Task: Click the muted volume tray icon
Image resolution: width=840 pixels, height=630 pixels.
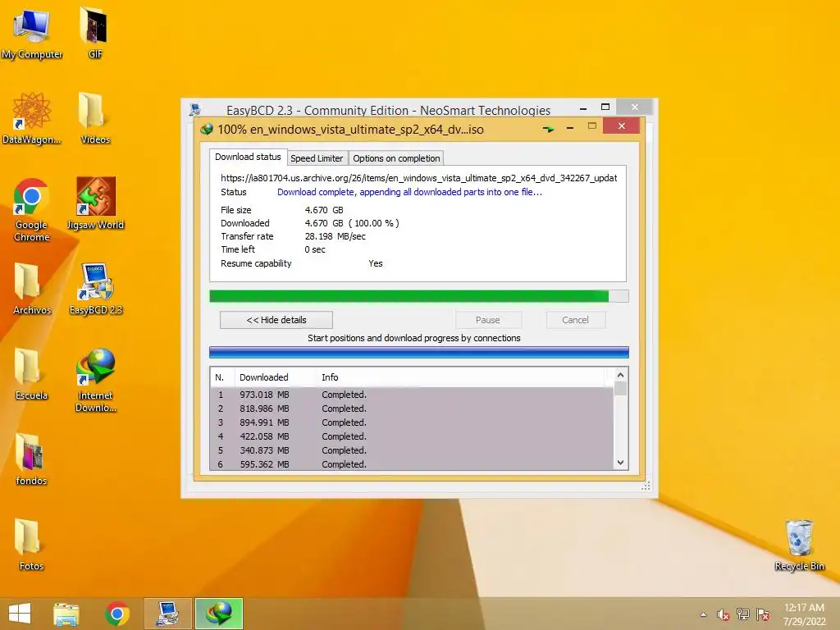Action: 724,614
